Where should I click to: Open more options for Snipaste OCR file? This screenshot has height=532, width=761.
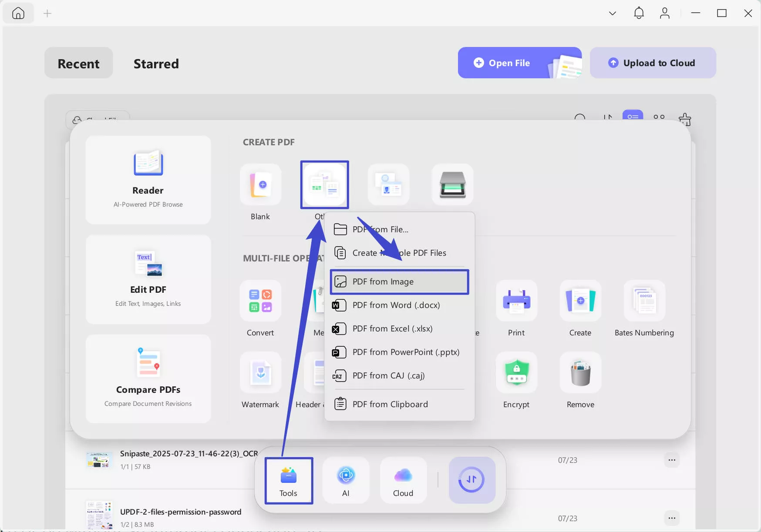pyautogui.click(x=672, y=460)
